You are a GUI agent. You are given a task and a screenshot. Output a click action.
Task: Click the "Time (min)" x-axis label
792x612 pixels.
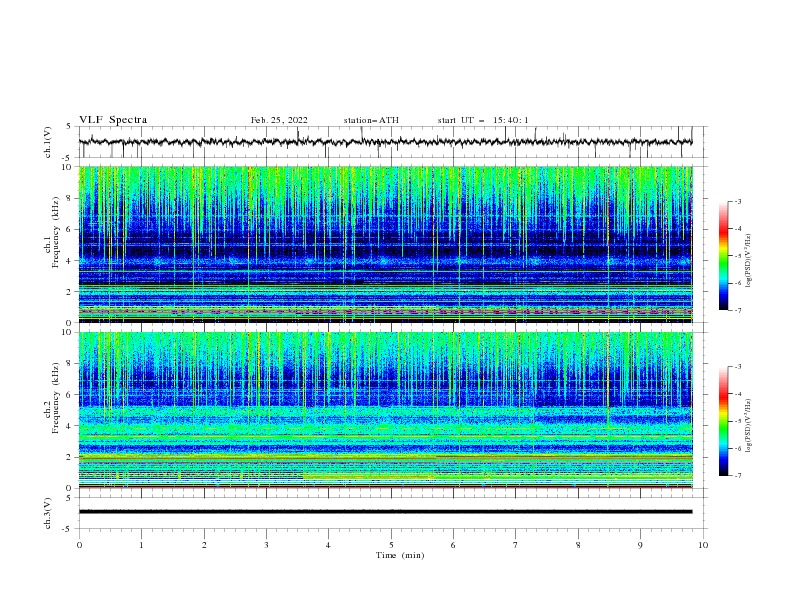point(400,555)
